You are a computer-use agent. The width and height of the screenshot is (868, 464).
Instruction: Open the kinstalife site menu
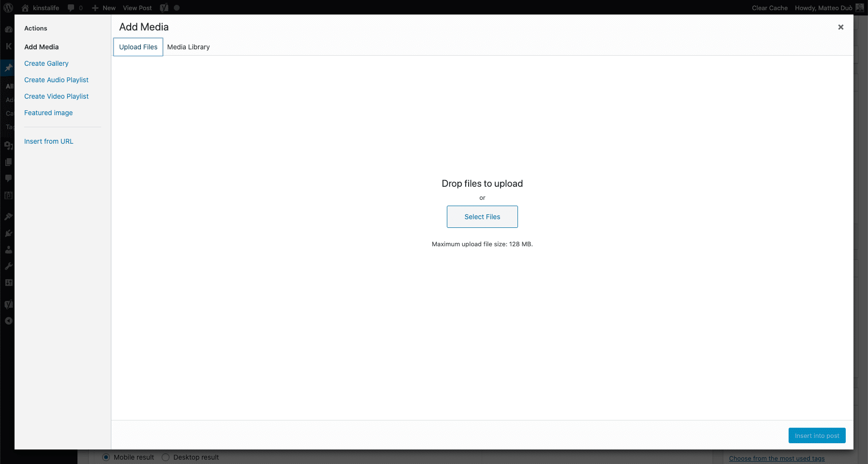point(41,8)
